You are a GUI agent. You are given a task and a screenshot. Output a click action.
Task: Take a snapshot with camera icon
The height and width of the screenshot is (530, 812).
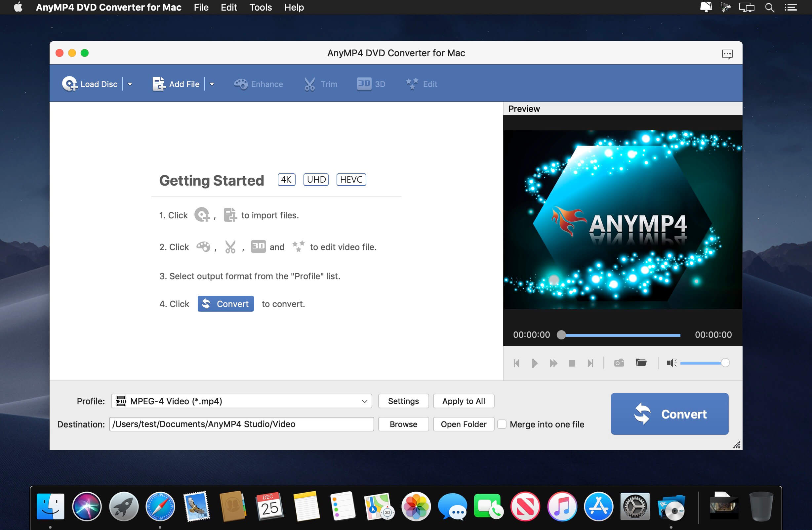(619, 363)
